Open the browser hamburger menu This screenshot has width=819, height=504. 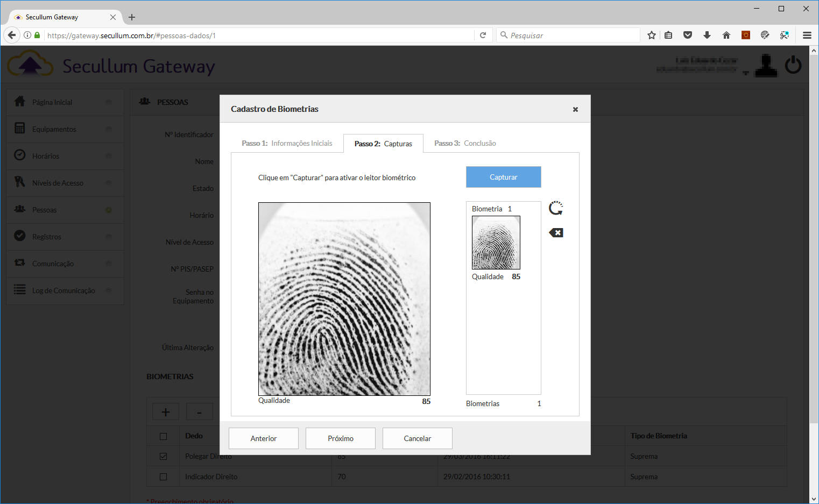pyautogui.click(x=807, y=35)
